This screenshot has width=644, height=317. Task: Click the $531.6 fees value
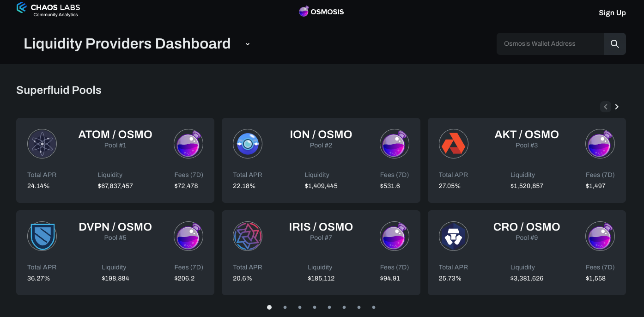coord(390,186)
